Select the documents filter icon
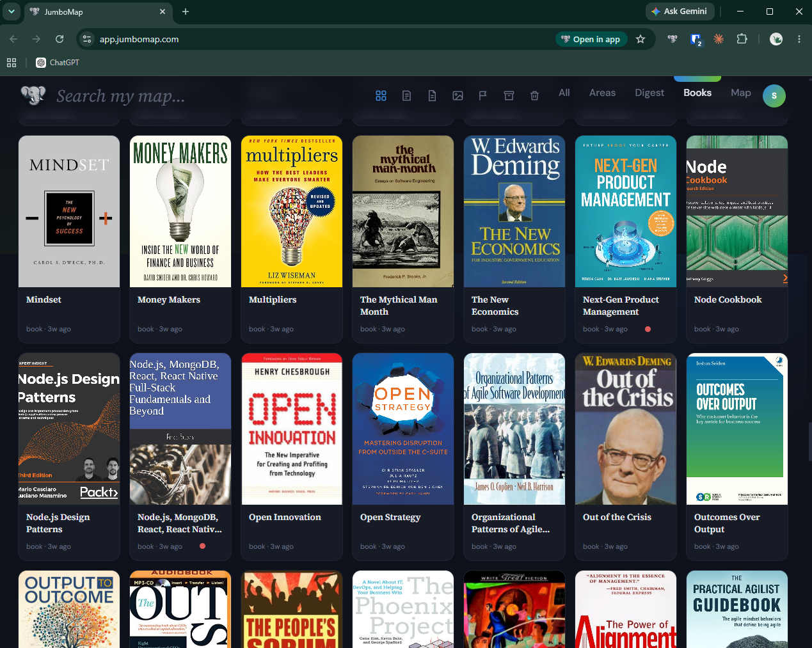The image size is (812, 648). tap(432, 95)
